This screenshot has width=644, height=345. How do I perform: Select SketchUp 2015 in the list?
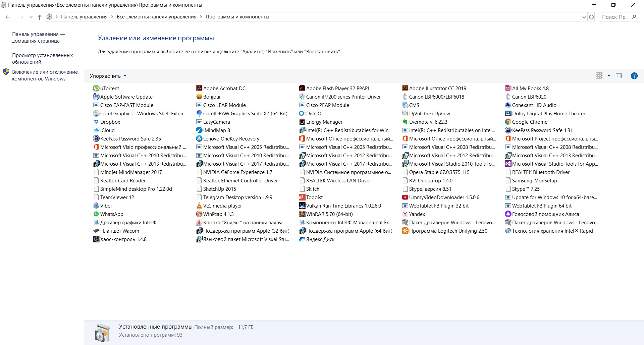click(x=216, y=189)
